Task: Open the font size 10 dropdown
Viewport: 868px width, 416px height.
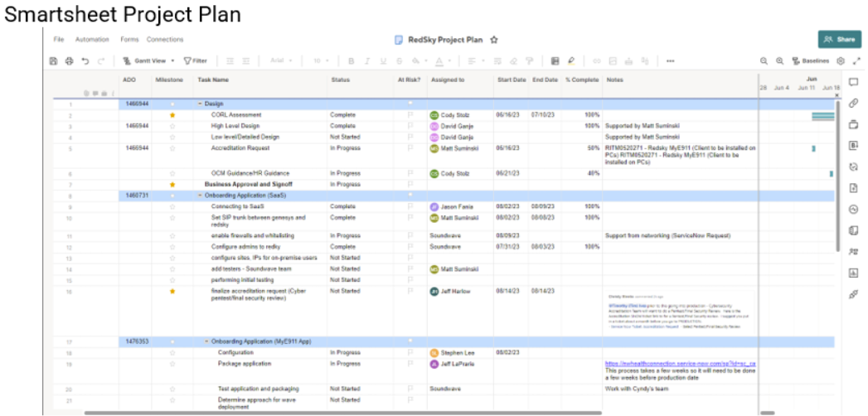Action: (321, 60)
